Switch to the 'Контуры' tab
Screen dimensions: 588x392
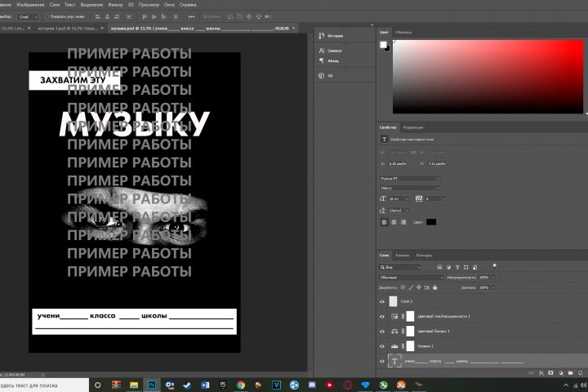coord(424,256)
